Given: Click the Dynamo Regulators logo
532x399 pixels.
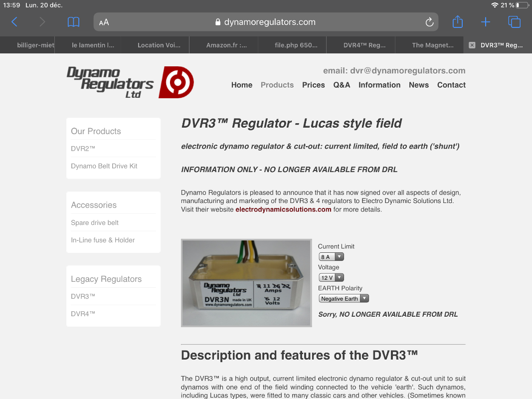Looking at the screenshot, I should coord(130,82).
